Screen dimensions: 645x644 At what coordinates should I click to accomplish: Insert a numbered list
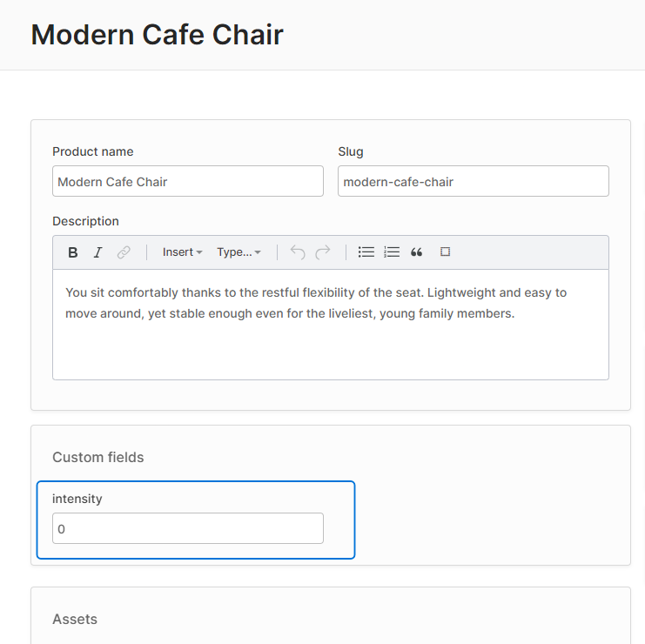(x=392, y=252)
